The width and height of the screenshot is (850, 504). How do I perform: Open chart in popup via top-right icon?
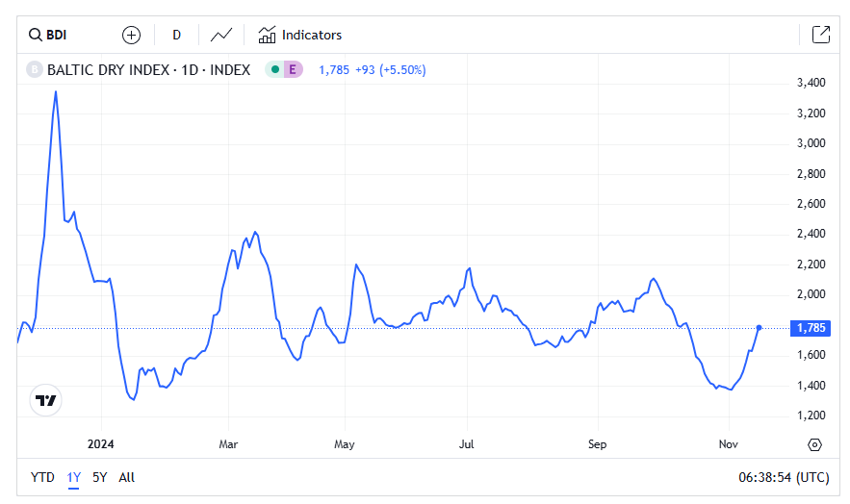820,36
